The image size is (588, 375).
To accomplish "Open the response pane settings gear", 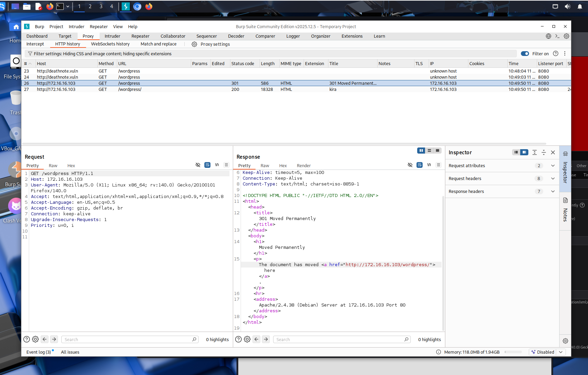I will (x=247, y=339).
